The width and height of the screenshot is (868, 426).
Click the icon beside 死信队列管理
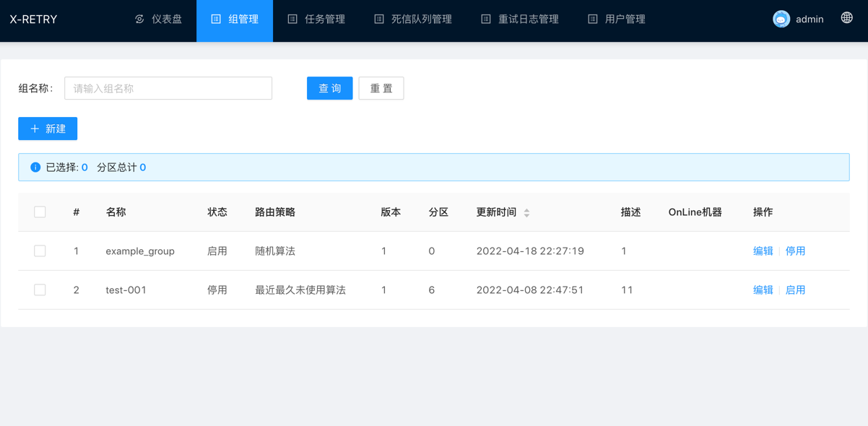click(379, 19)
